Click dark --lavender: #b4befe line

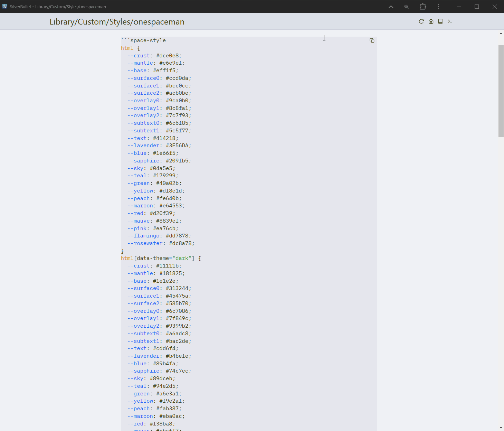pos(159,356)
